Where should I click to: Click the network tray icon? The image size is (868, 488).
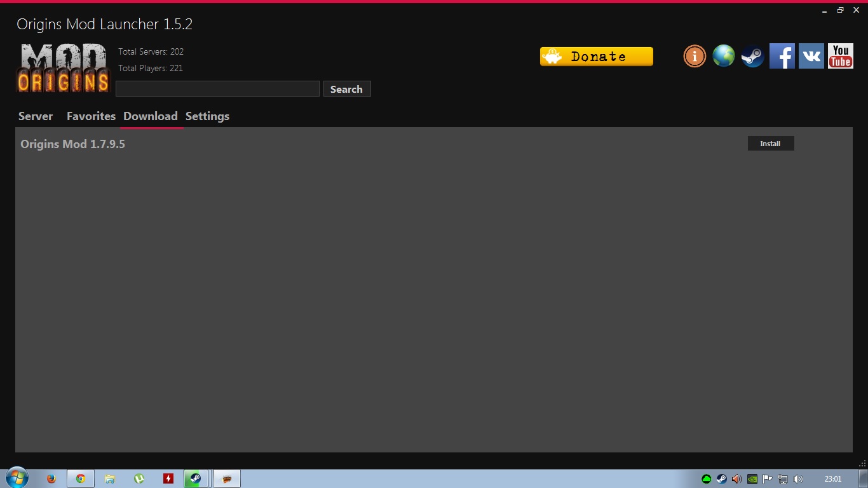point(783,479)
